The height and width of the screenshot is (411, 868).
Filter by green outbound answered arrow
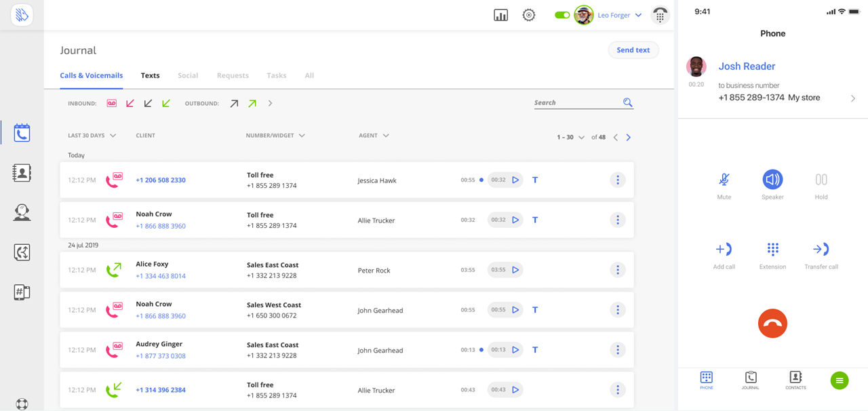(x=252, y=104)
